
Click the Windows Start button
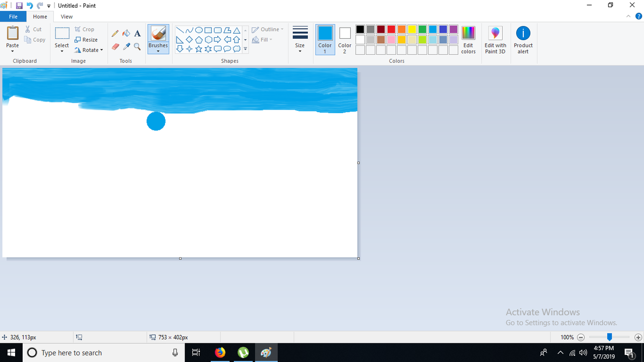click(x=11, y=352)
